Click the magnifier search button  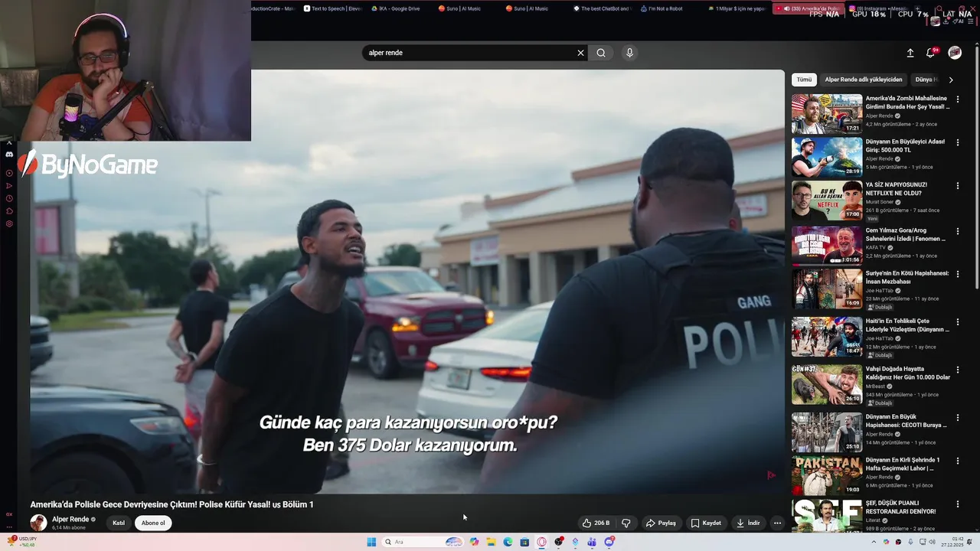(601, 53)
